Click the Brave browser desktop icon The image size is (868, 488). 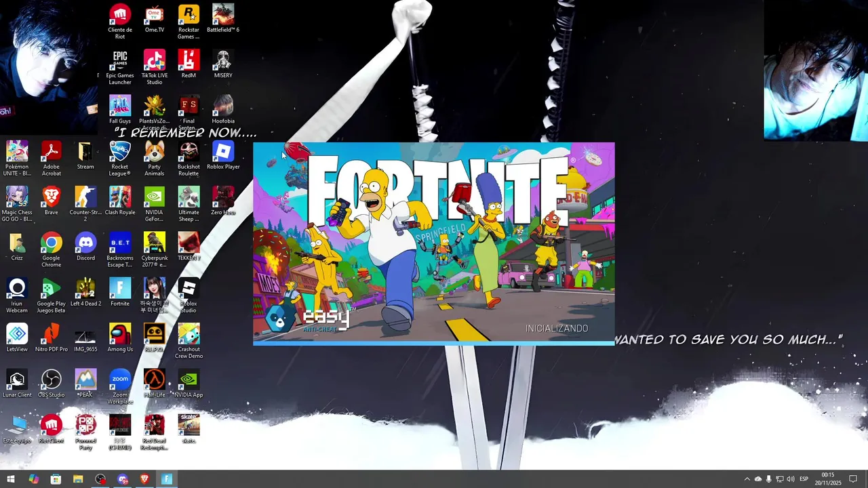(x=52, y=201)
